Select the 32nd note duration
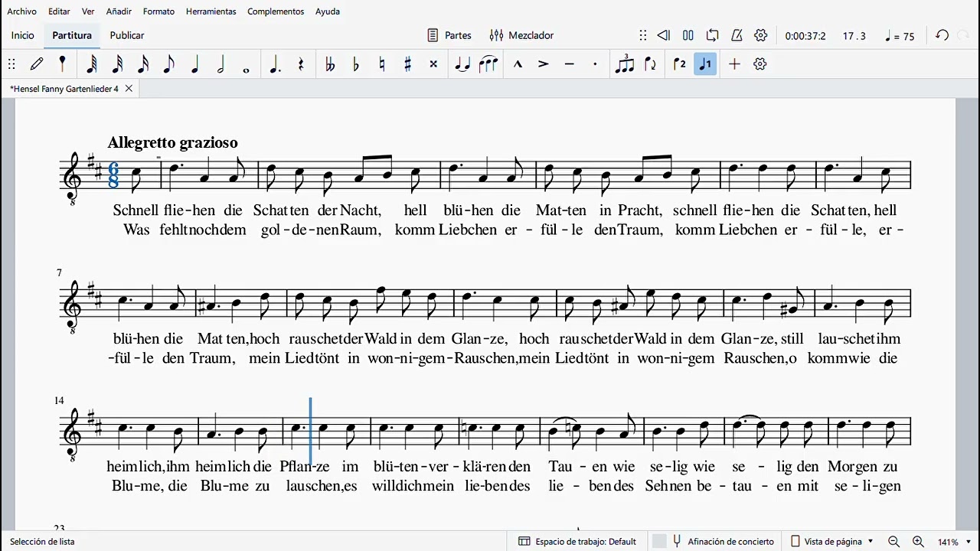The width and height of the screenshot is (980, 551). click(117, 64)
